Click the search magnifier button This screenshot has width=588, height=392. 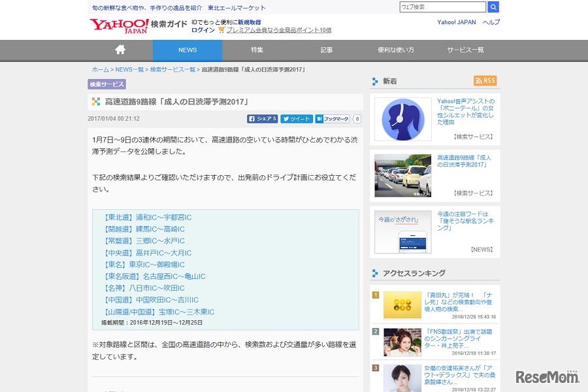(493, 7)
